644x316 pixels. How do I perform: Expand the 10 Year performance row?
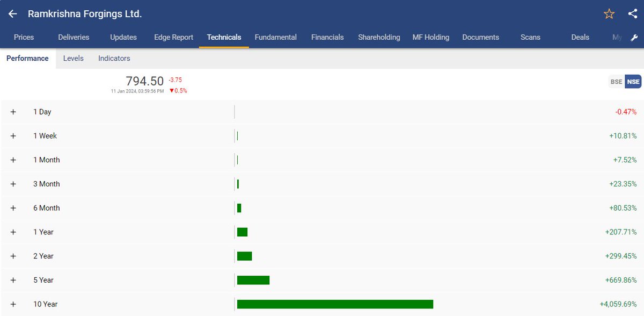click(x=13, y=304)
